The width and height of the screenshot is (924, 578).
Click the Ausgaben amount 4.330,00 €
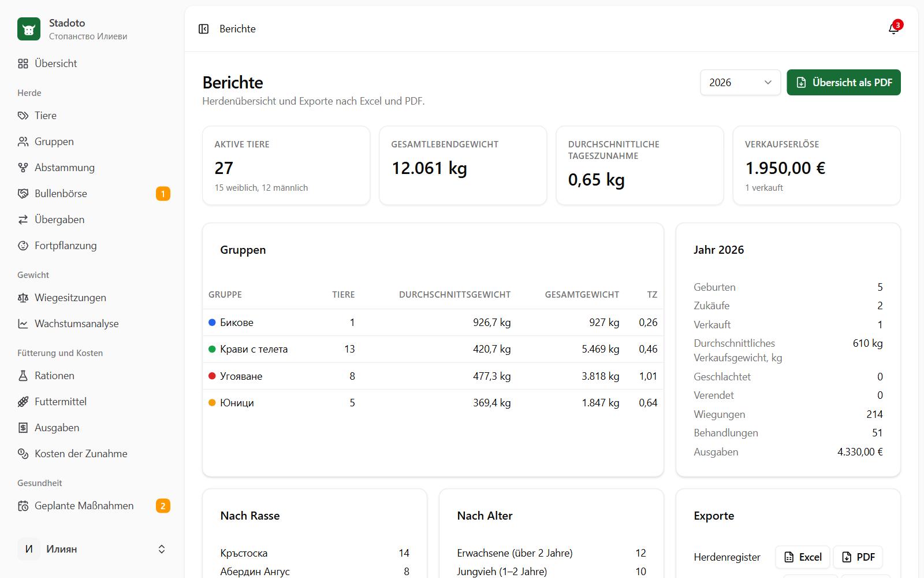[x=860, y=452]
